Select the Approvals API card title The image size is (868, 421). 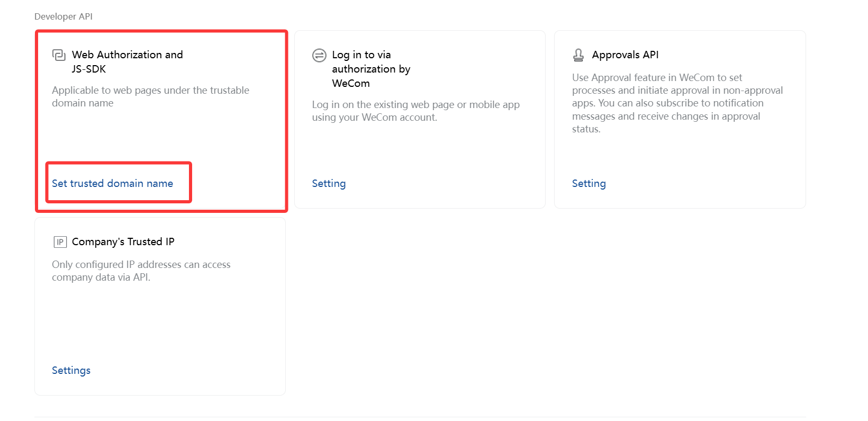[x=625, y=55]
